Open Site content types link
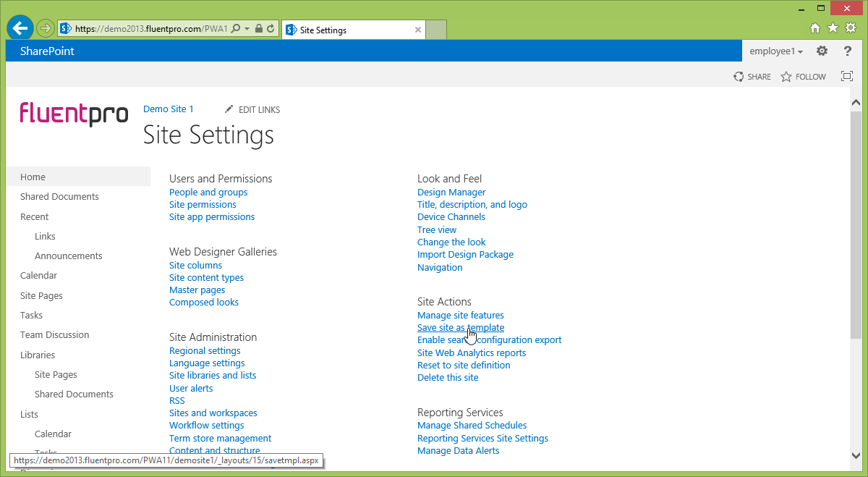 (x=206, y=277)
